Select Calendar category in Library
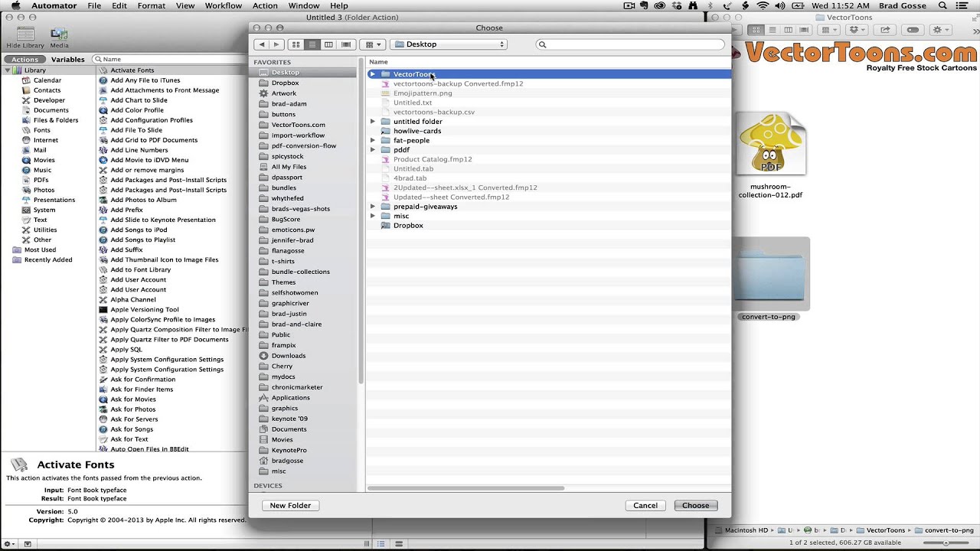The image size is (980, 551). click(x=47, y=80)
